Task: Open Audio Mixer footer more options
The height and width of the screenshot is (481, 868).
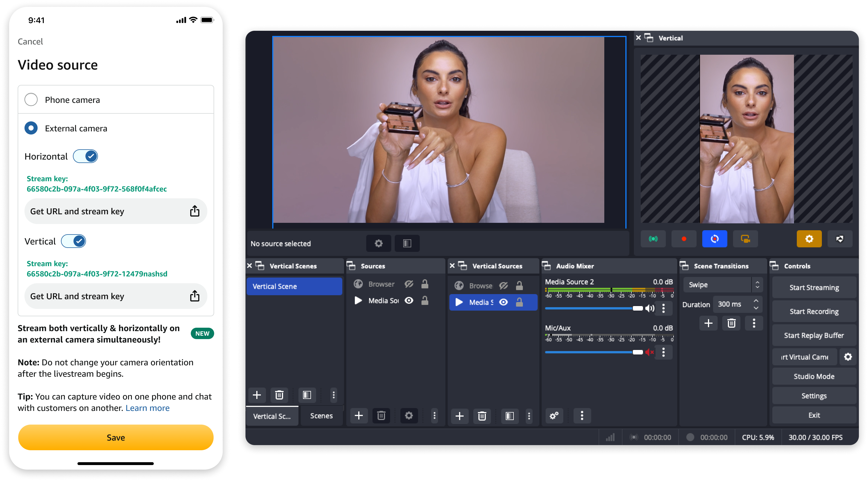Action: (x=582, y=416)
